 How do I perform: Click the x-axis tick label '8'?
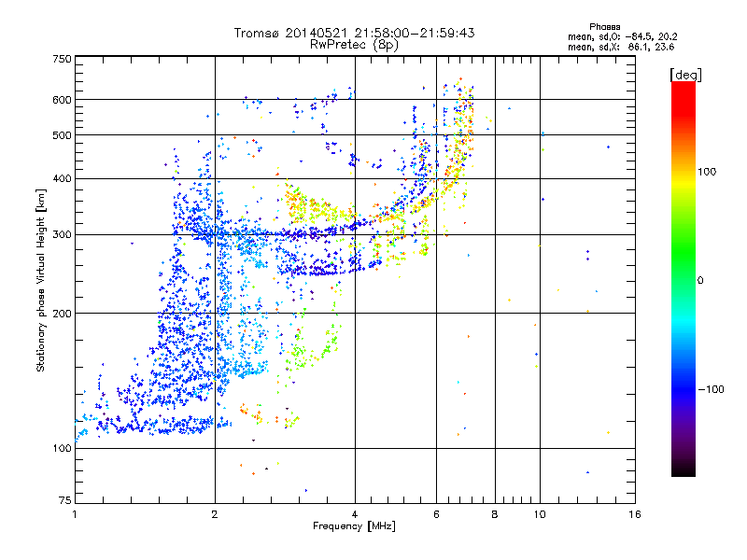[495, 514]
